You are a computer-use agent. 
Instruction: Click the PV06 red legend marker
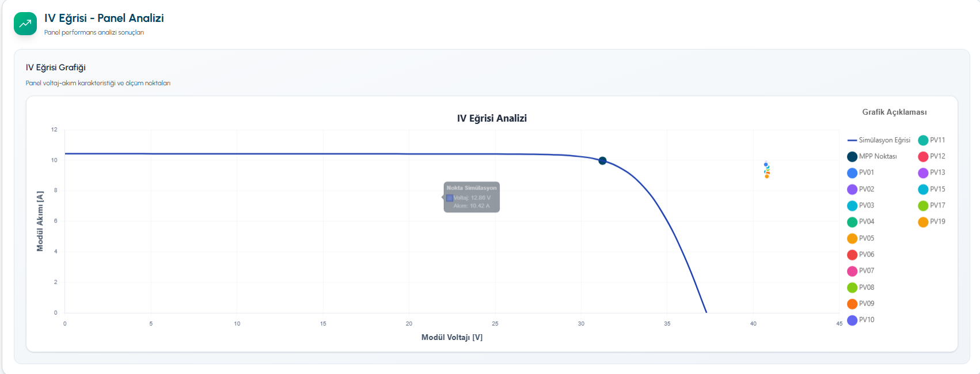[x=852, y=254]
